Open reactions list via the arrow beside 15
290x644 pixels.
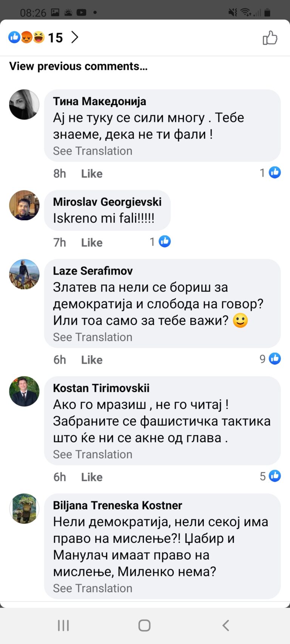[x=75, y=37]
